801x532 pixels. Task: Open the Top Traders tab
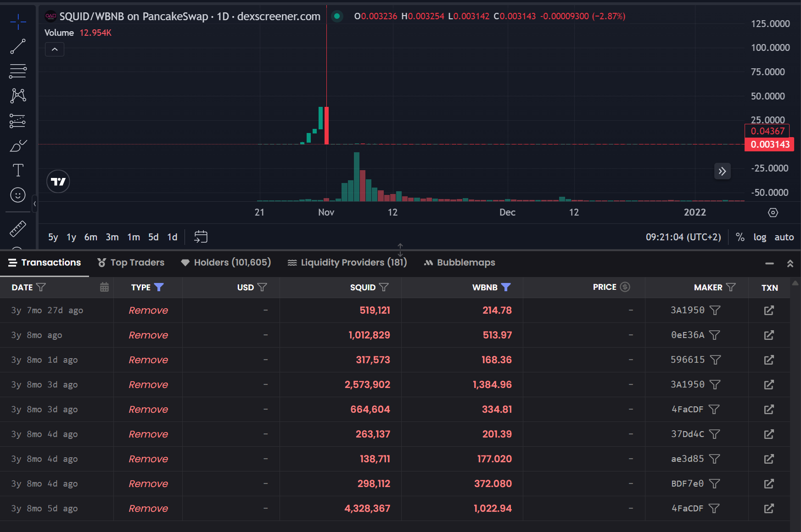click(131, 262)
